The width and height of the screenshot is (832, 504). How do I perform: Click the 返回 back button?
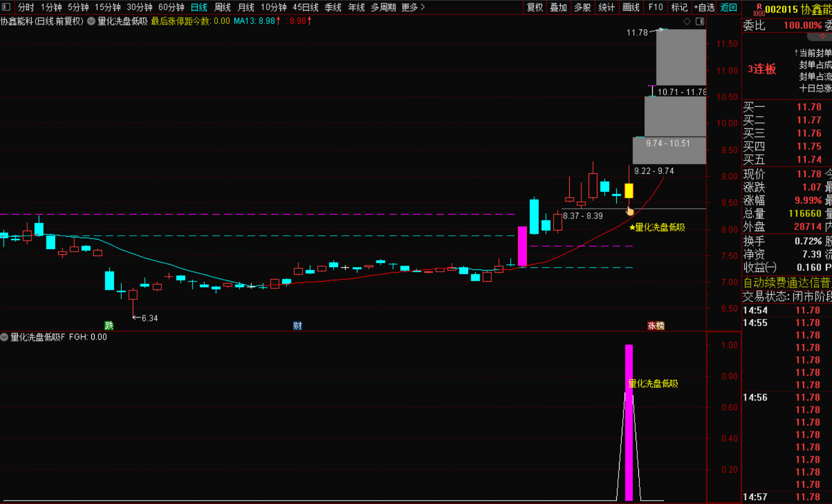pos(729,7)
